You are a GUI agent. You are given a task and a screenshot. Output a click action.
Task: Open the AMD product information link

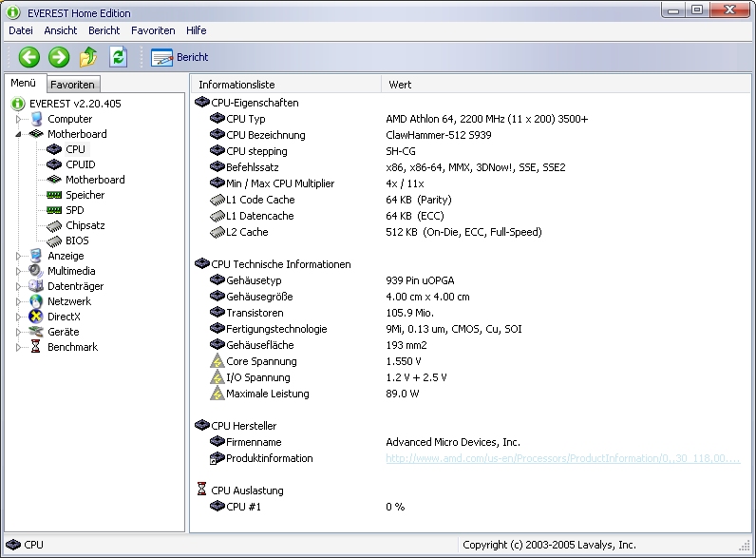tap(562, 458)
